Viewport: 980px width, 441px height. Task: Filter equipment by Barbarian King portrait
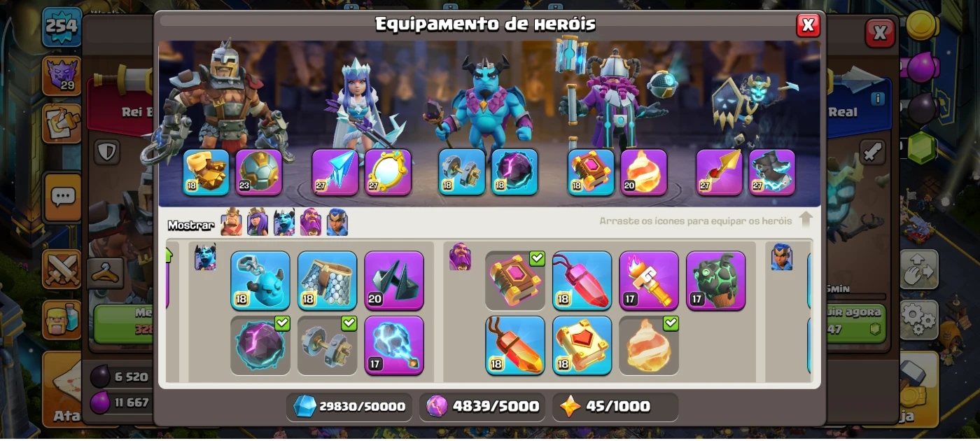coord(231,223)
